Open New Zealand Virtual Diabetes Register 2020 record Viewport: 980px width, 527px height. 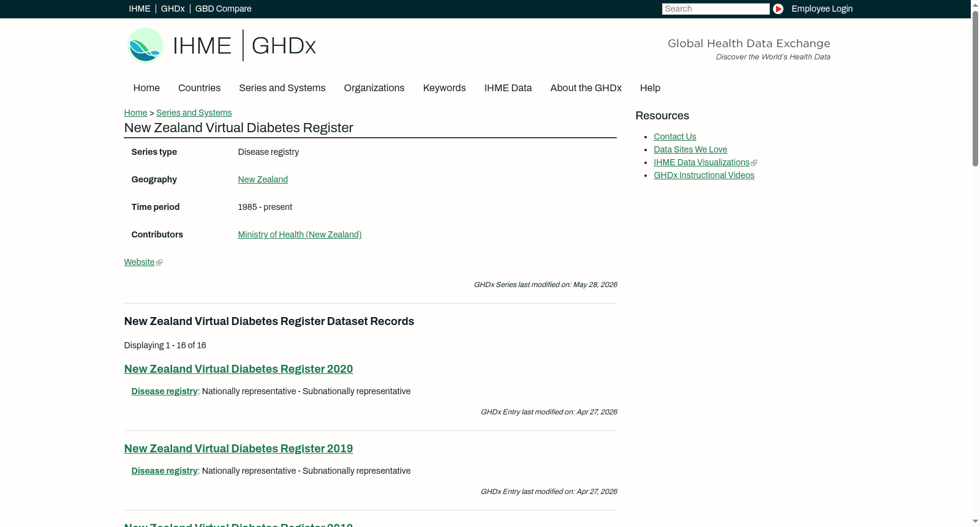pos(238,369)
